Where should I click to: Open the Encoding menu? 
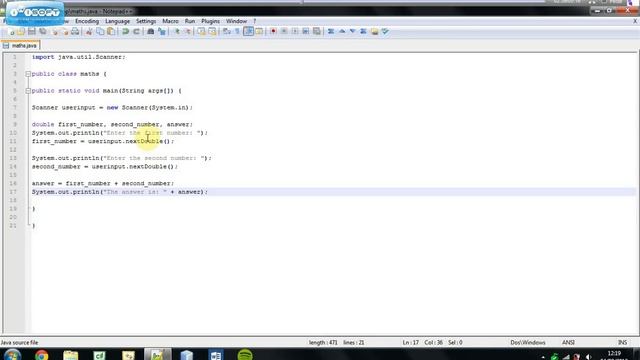[x=87, y=21]
